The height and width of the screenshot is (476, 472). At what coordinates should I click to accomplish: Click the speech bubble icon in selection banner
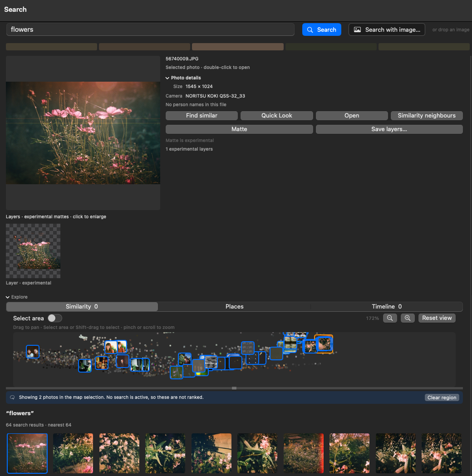(x=12, y=397)
